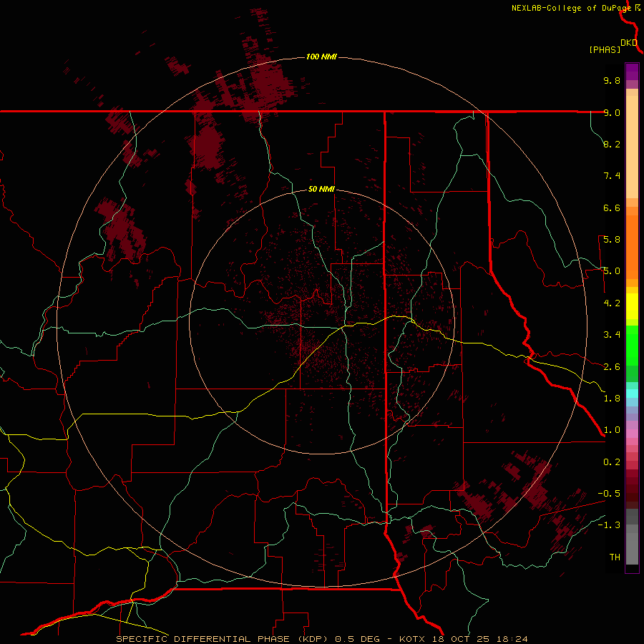Image resolution: width=644 pixels, height=644 pixels.
Task: Click the 9.8 value on the color scale
Action: [612, 80]
